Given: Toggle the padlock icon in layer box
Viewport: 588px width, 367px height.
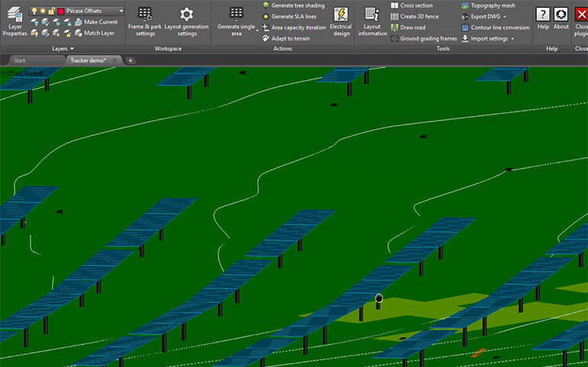Looking at the screenshot, I should [51, 11].
